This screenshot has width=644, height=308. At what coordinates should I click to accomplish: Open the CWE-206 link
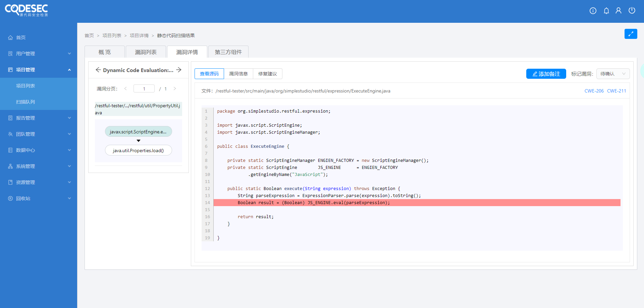[x=594, y=91]
